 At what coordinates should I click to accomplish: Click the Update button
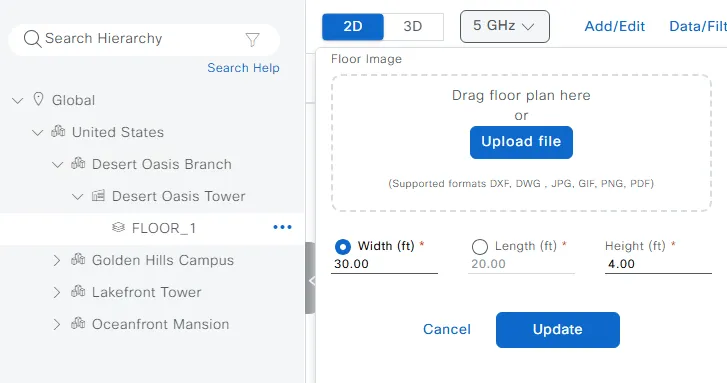[x=558, y=330]
